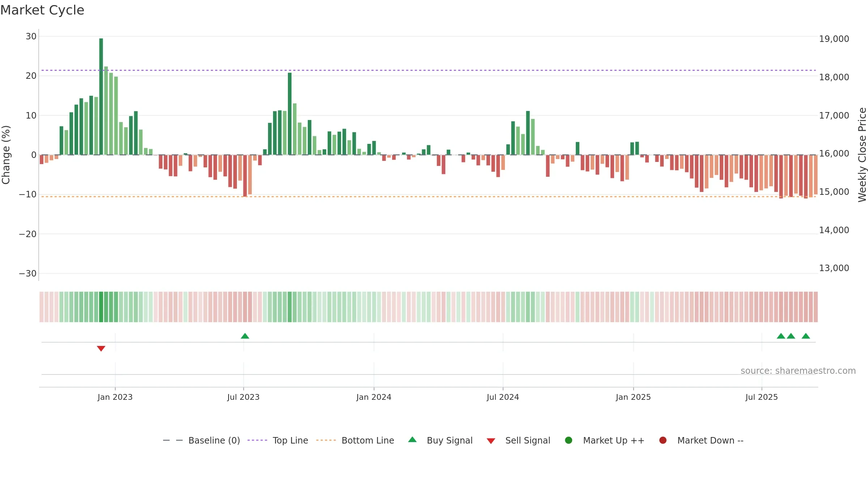Click the gray dashed Baseline legend swatch

coord(173,440)
